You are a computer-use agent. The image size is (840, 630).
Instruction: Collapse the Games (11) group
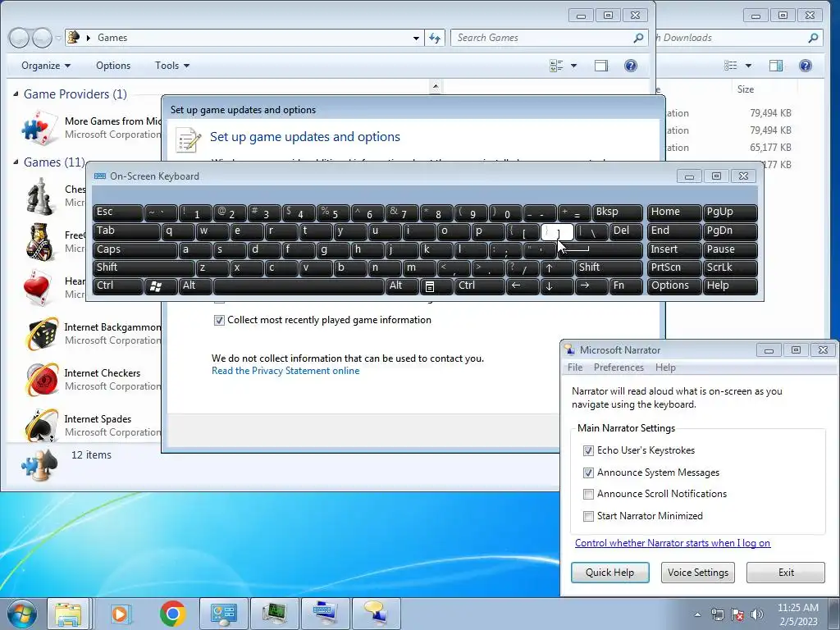point(16,162)
